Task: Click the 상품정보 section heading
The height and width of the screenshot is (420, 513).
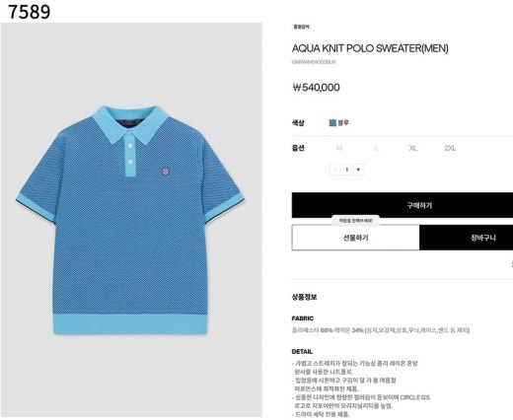Action: coord(304,297)
